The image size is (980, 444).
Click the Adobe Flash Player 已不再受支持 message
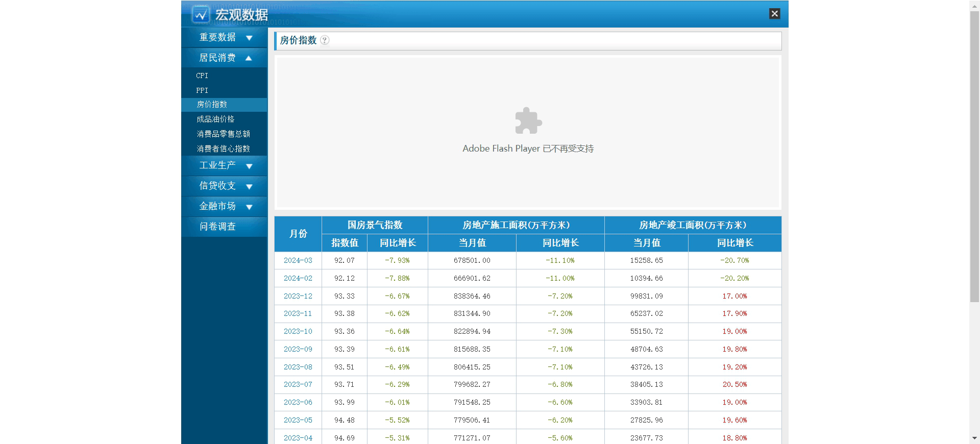point(528,149)
